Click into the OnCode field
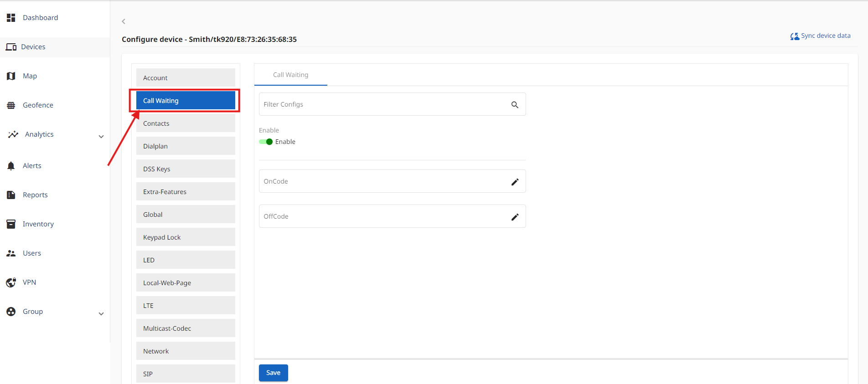The image size is (868, 384). pyautogui.click(x=393, y=181)
